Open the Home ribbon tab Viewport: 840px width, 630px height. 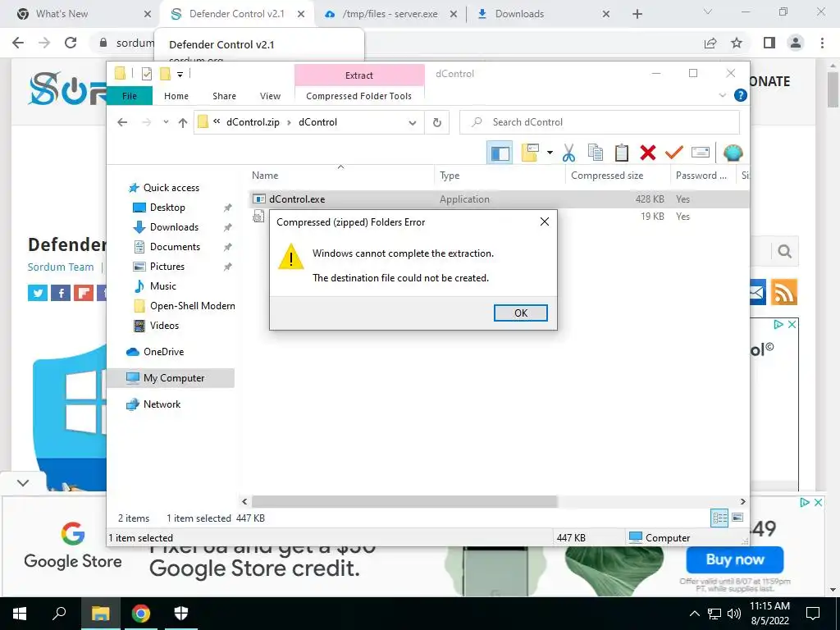pos(176,96)
